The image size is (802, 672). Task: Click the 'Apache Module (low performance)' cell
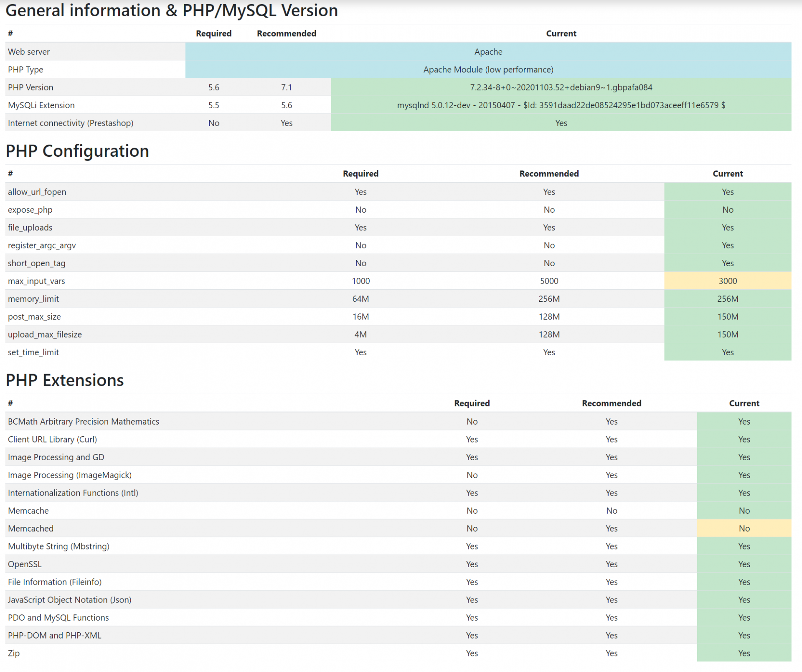click(488, 69)
